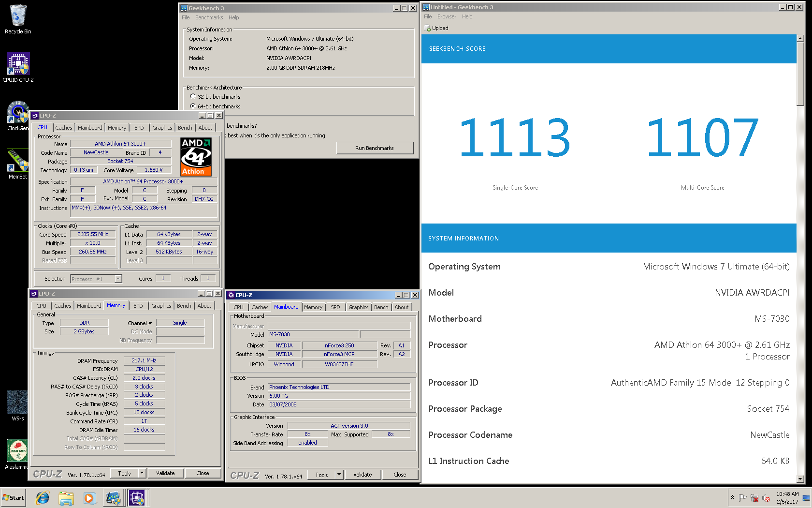Screen dimensions: 812x508
Task: Expand the Tools arrow in the CPU-Z window open on the Mainboard tab
Action: click(x=339, y=475)
